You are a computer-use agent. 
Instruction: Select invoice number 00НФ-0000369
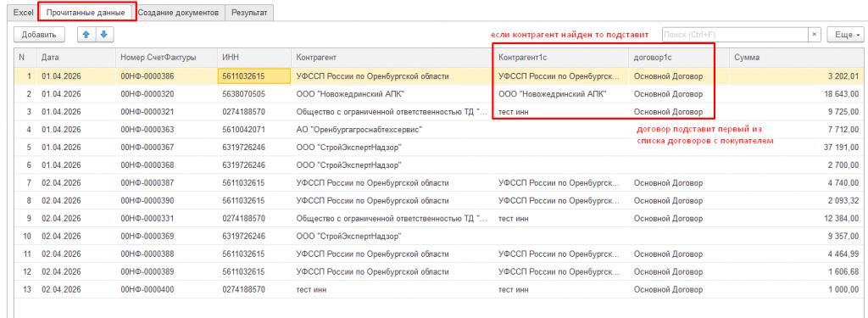(147, 236)
